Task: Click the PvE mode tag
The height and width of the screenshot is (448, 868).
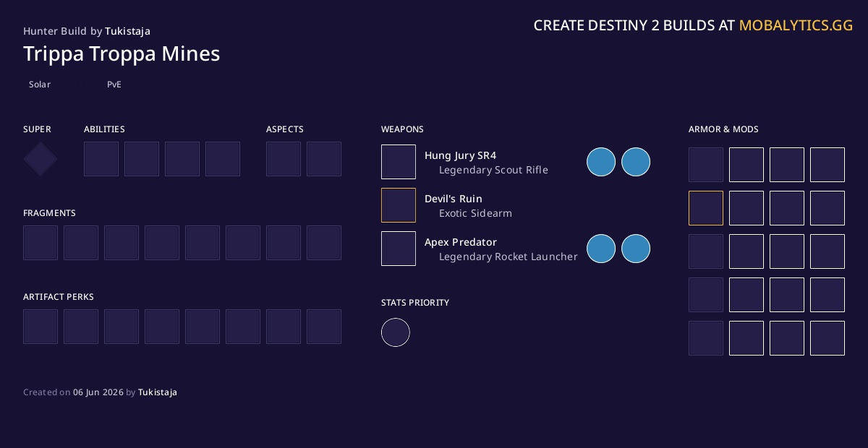Action: [114, 85]
